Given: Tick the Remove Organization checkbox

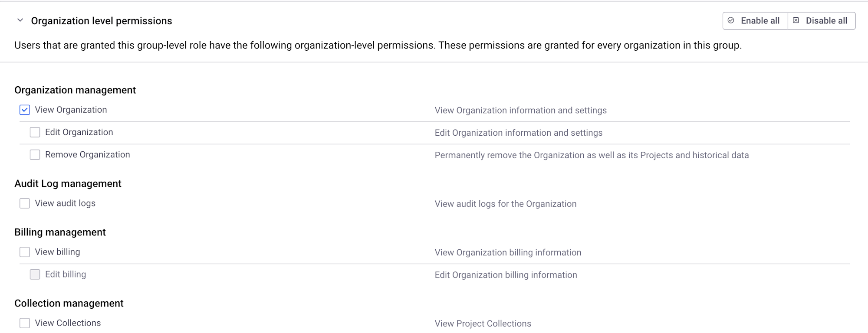Looking at the screenshot, I should coord(35,155).
